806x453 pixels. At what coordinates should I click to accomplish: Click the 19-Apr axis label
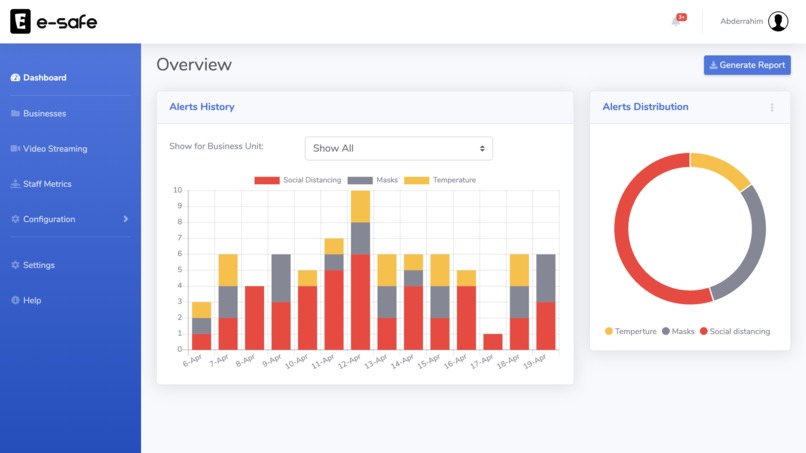coord(535,361)
